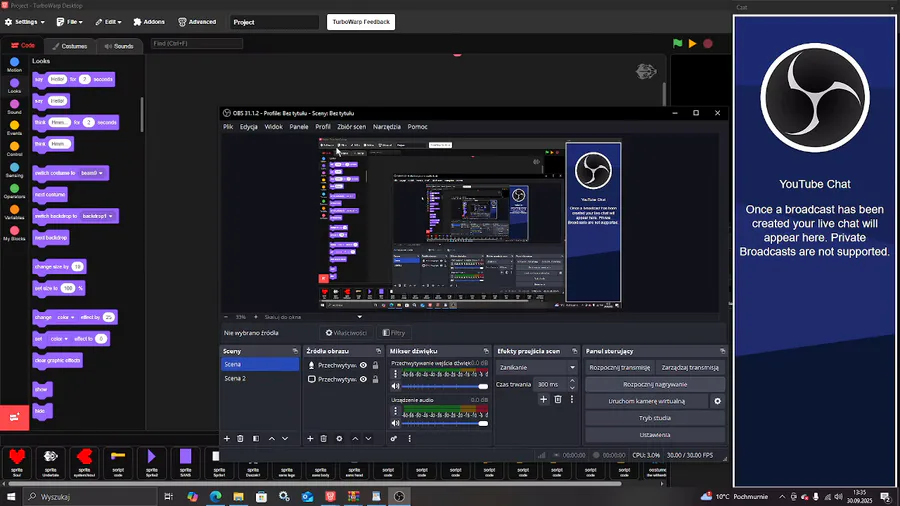This screenshot has height=506, width=900.
Task: Click the green flag in TurboWarp
Action: [677, 44]
